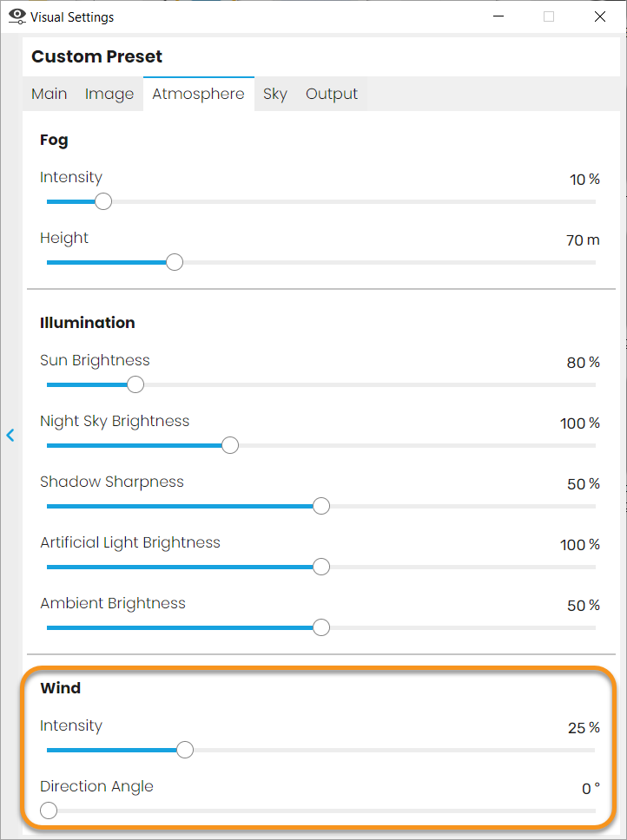Click the Night Sky Brightness slider knob
Viewport: 627px width, 840px height.
tap(230, 445)
